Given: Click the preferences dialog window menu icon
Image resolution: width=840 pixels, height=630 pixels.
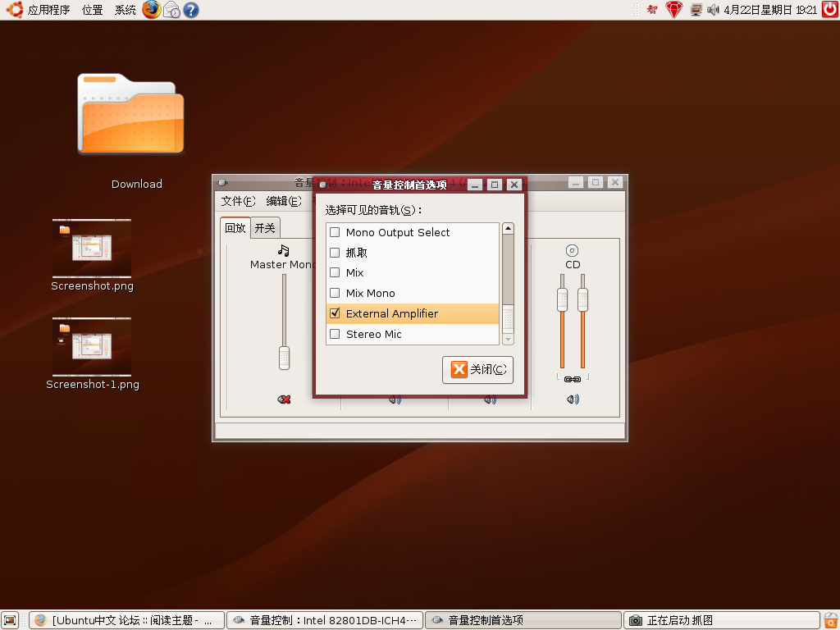Looking at the screenshot, I should 322,185.
